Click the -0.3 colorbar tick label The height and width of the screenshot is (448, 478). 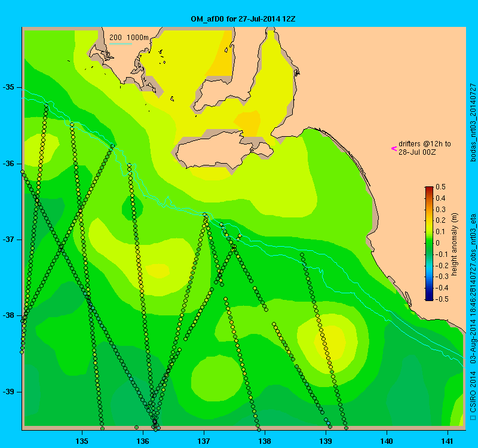click(442, 277)
